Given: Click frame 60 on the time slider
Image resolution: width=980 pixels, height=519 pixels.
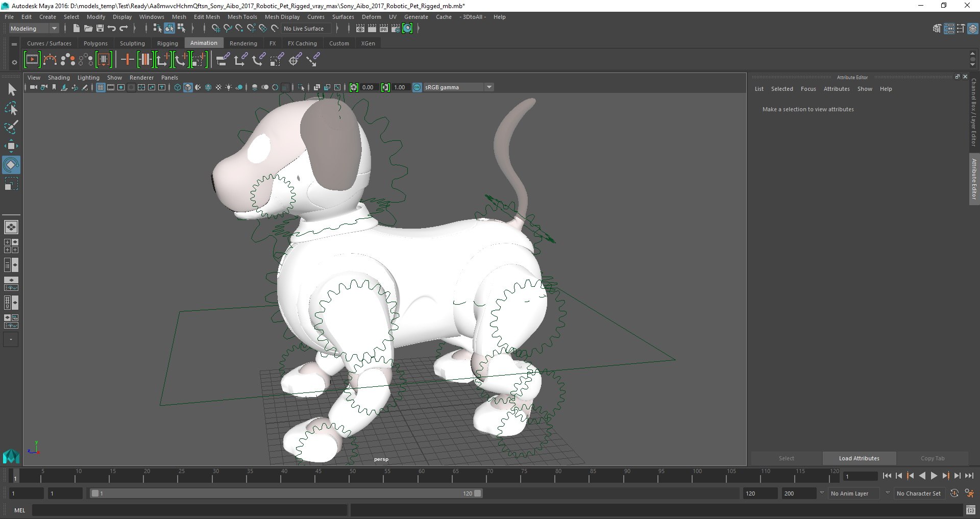Looking at the screenshot, I should [421, 476].
